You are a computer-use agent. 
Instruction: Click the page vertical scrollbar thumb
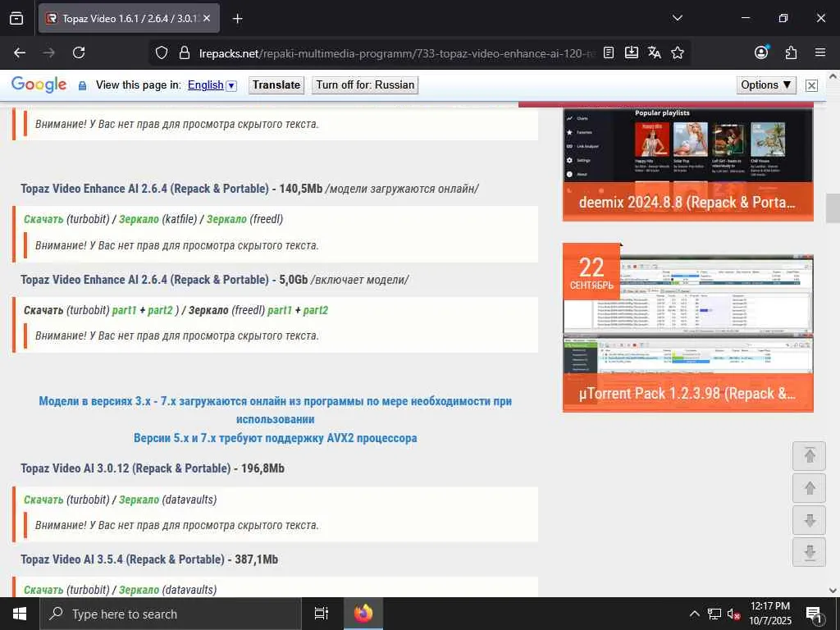click(833, 208)
